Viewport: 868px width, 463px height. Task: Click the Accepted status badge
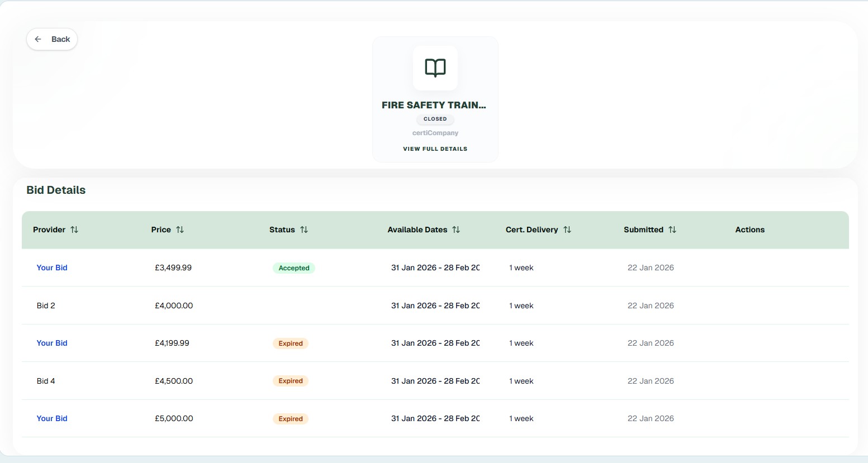click(x=294, y=268)
